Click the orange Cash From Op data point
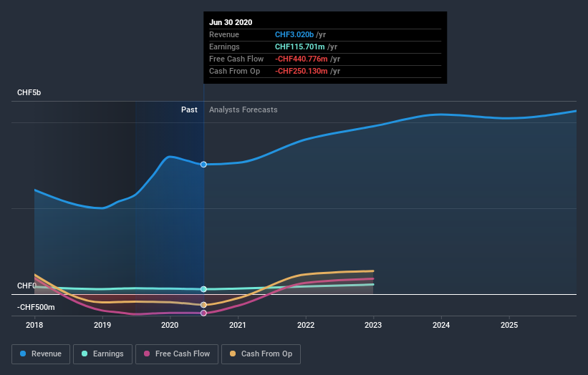 [203, 305]
